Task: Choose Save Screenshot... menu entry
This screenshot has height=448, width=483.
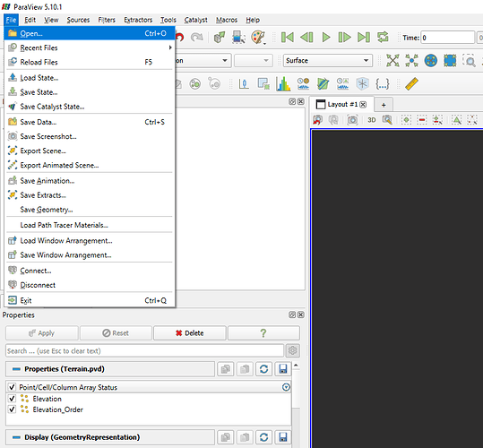Action: click(90, 136)
